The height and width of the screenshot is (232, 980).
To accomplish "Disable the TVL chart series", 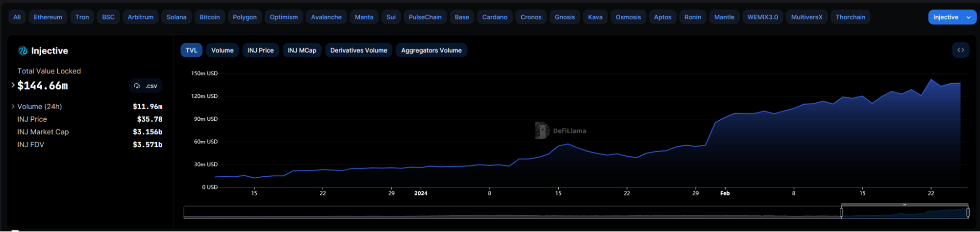I will (191, 50).
